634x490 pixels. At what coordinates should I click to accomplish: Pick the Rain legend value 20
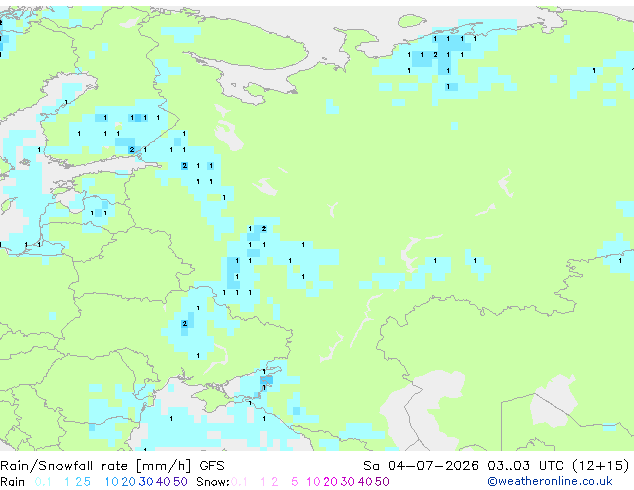point(128,482)
